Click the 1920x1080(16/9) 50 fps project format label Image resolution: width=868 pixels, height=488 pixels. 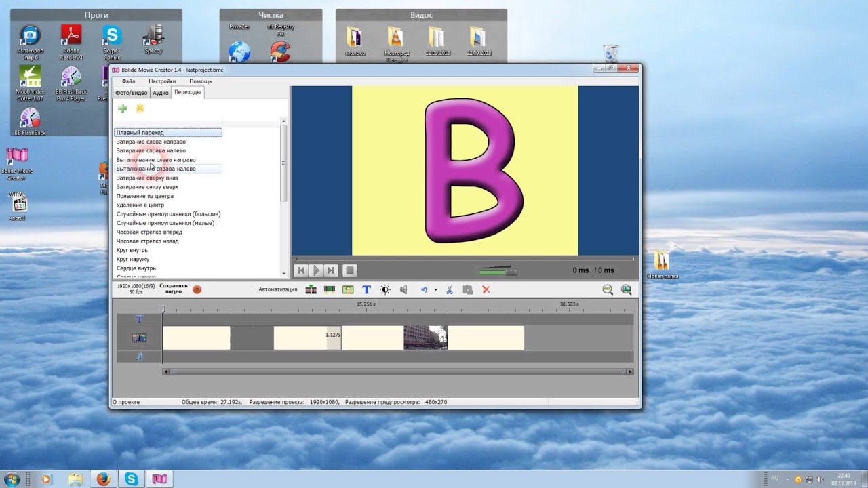[136, 289]
